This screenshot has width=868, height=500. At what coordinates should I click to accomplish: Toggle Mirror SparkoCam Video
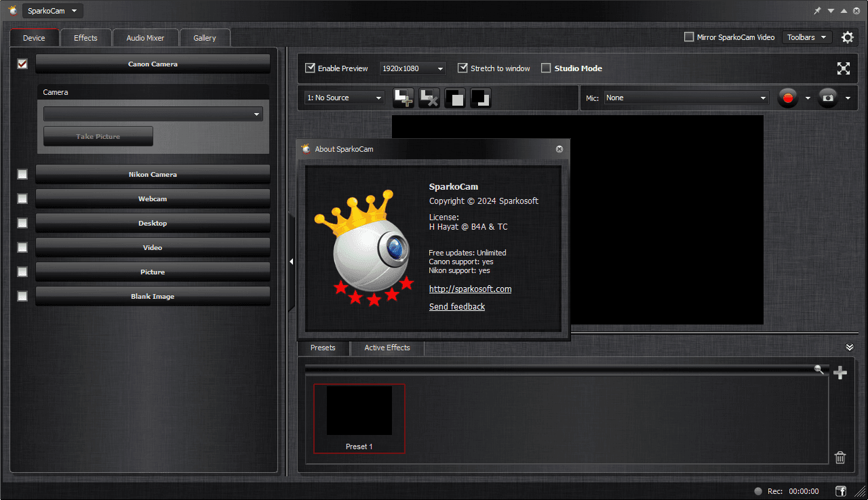[688, 37]
